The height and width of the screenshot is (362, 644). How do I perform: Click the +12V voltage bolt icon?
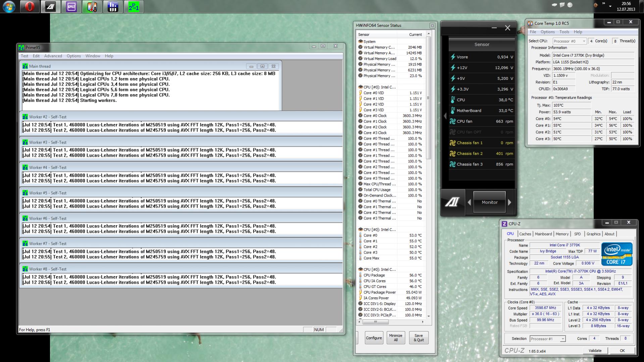coord(453,68)
